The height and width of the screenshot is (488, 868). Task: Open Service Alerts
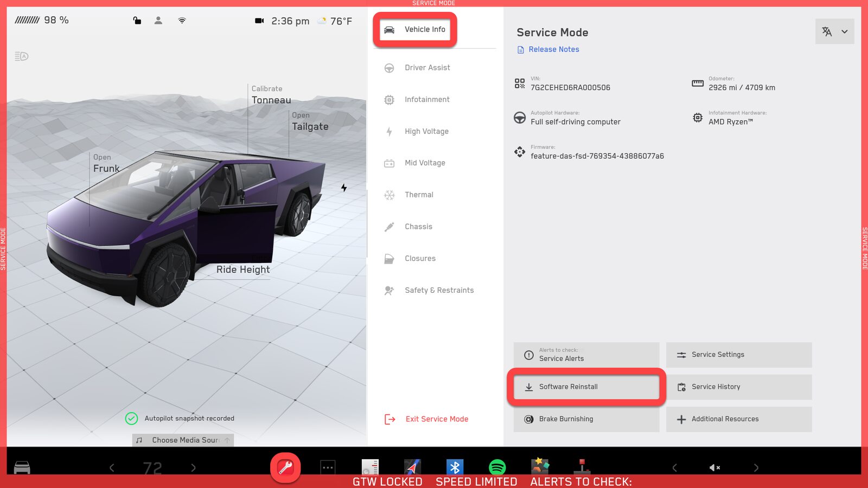(x=586, y=355)
